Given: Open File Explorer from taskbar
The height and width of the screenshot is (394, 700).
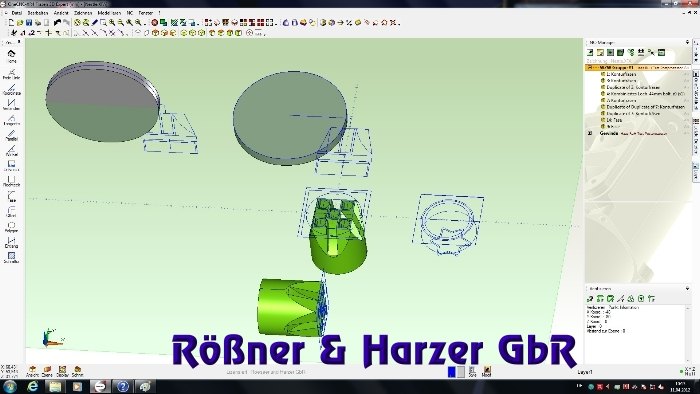Looking at the screenshot, I should point(55,386).
